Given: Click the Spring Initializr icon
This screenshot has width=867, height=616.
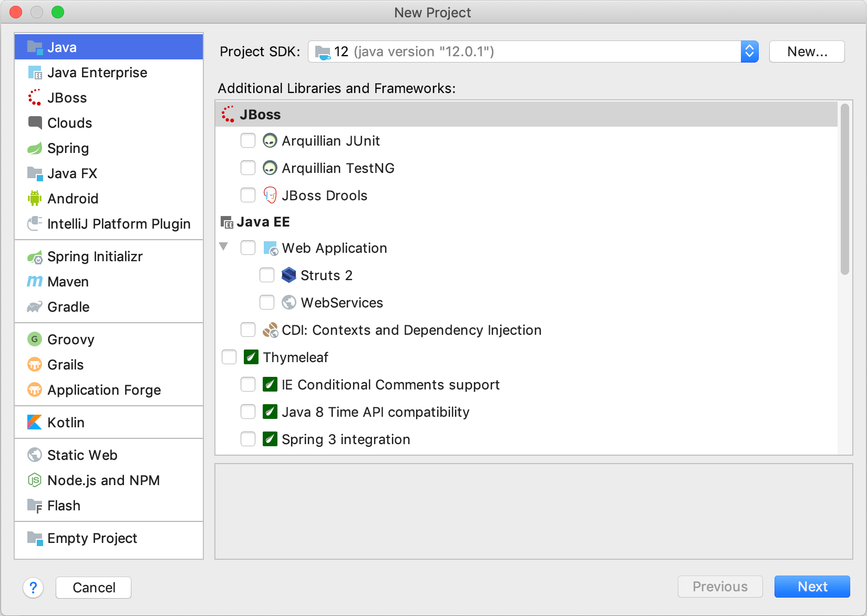Looking at the screenshot, I should coord(35,256).
